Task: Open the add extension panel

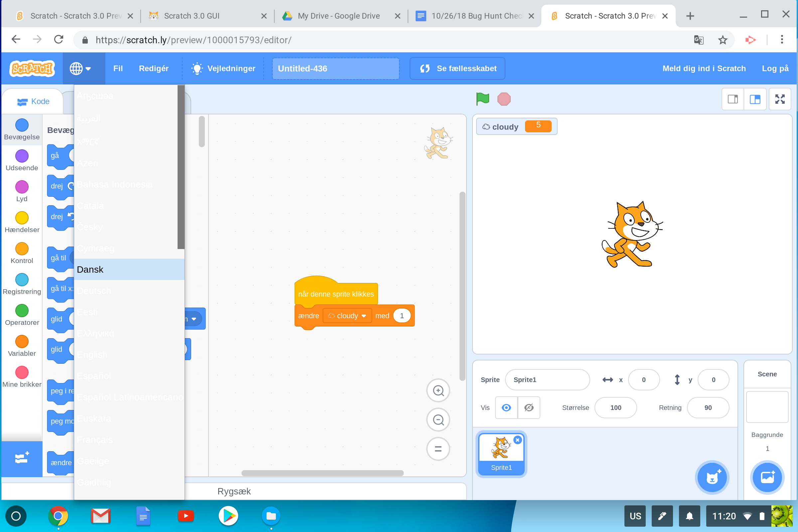Action: tap(21, 459)
